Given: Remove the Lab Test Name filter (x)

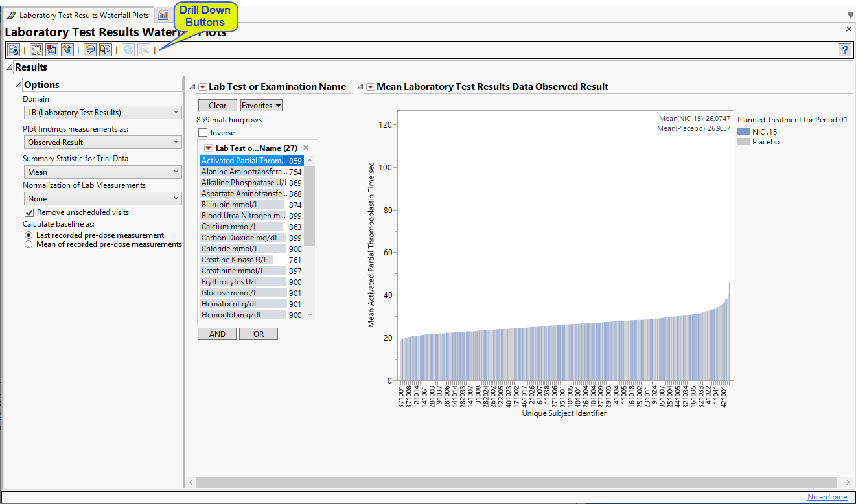Looking at the screenshot, I should click(x=306, y=148).
